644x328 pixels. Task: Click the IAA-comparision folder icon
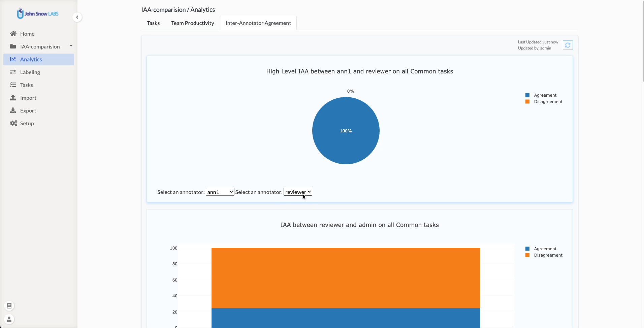(13, 46)
